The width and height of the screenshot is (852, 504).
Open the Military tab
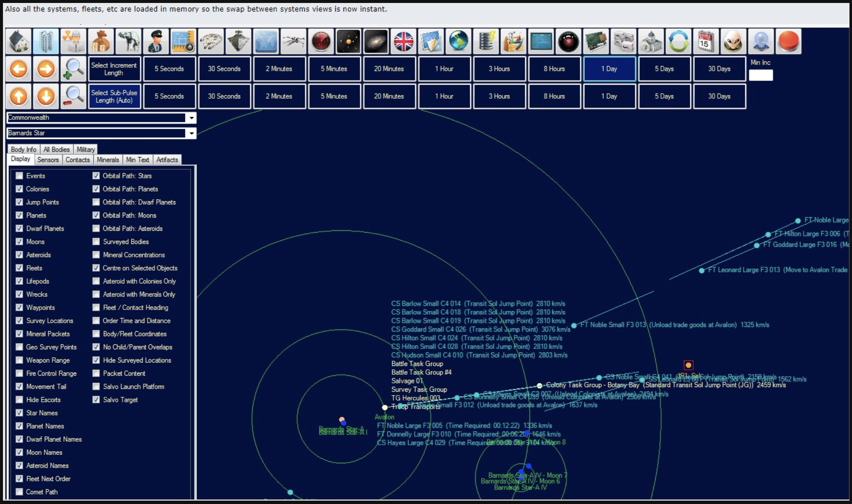pos(86,150)
